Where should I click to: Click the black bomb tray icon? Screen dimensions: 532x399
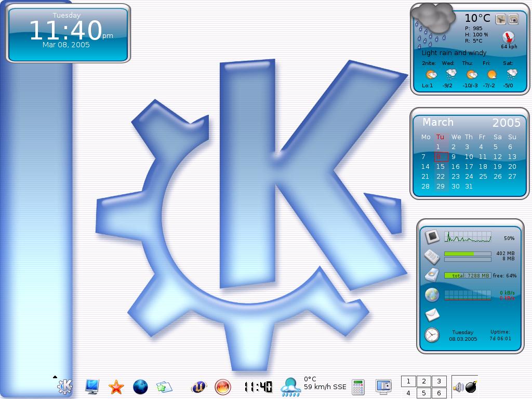471,387
